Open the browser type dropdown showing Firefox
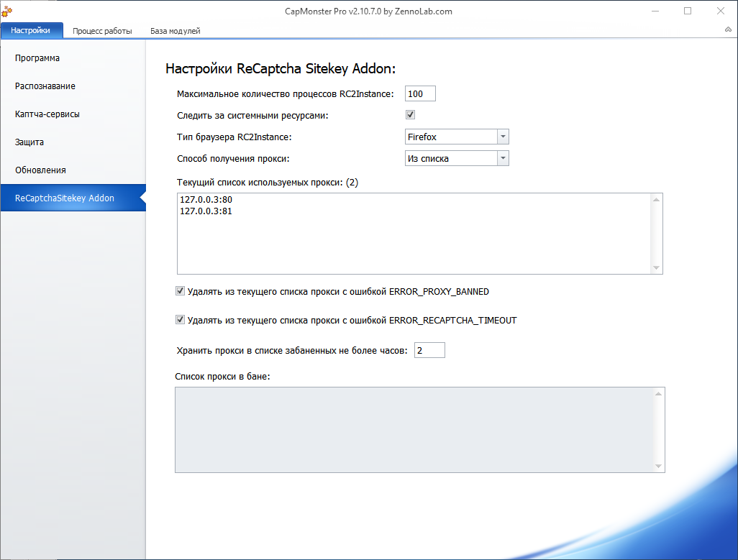 click(x=457, y=137)
